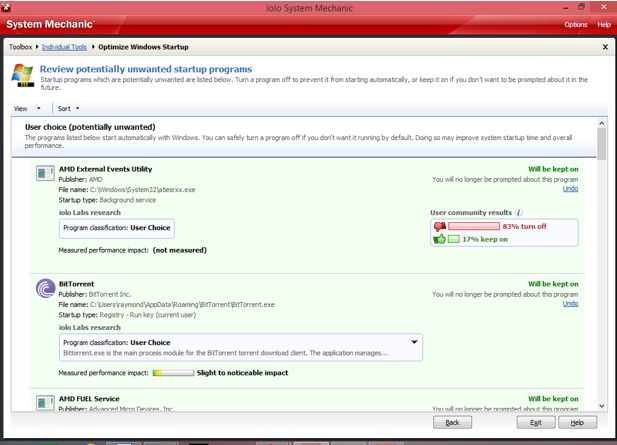Click the BitTorrent entry name
This screenshot has height=445, width=617.
pos(76,284)
